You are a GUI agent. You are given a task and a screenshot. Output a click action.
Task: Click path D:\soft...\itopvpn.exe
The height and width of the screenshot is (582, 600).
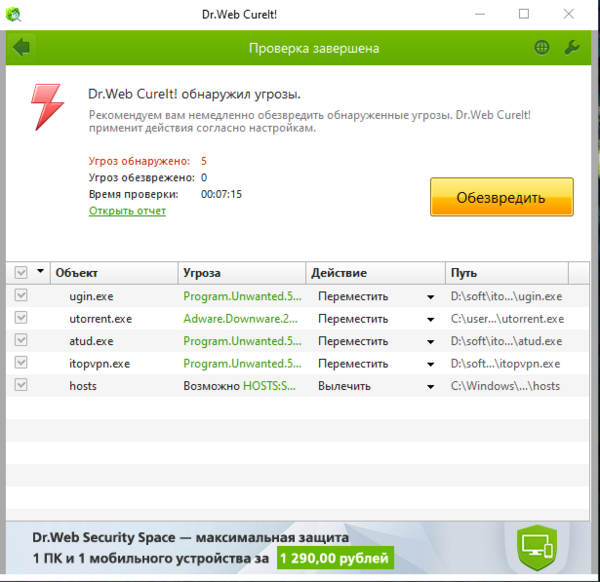pos(505,364)
